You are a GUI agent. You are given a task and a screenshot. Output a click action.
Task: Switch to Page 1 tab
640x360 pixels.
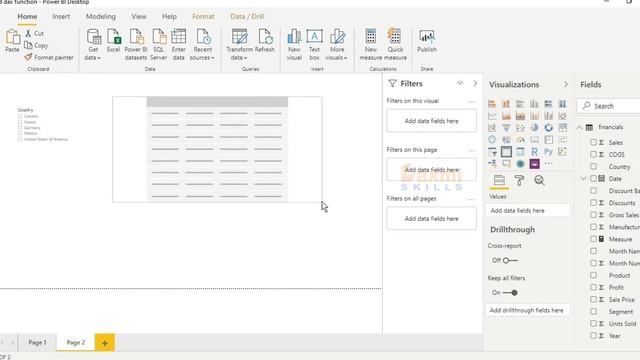[x=38, y=342]
